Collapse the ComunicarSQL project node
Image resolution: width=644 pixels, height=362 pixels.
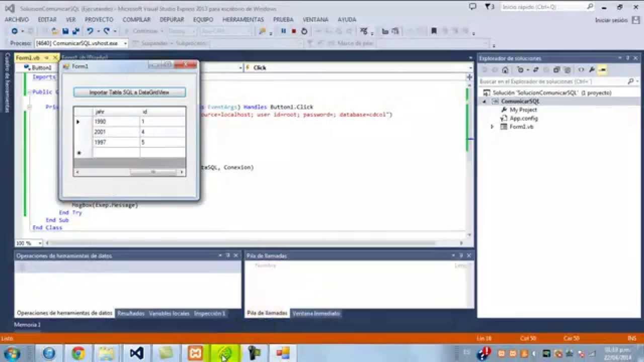pyautogui.click(x=485, y=101)
